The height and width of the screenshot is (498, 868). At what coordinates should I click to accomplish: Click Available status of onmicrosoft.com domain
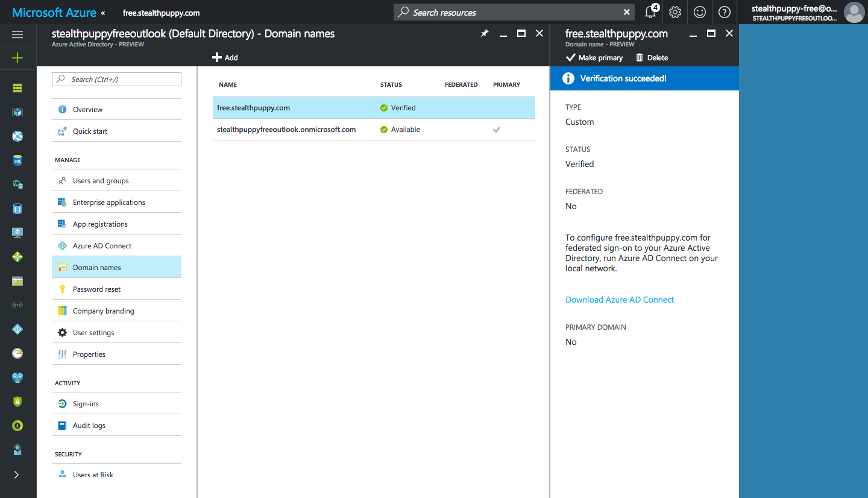click(400, 130)
